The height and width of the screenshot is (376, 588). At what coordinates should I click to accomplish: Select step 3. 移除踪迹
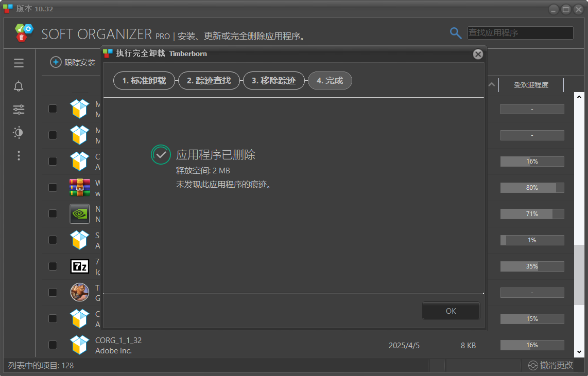(274, 81)
